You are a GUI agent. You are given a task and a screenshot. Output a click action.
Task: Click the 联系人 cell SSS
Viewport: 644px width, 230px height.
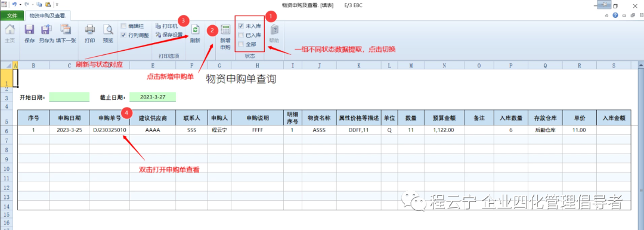191,130
